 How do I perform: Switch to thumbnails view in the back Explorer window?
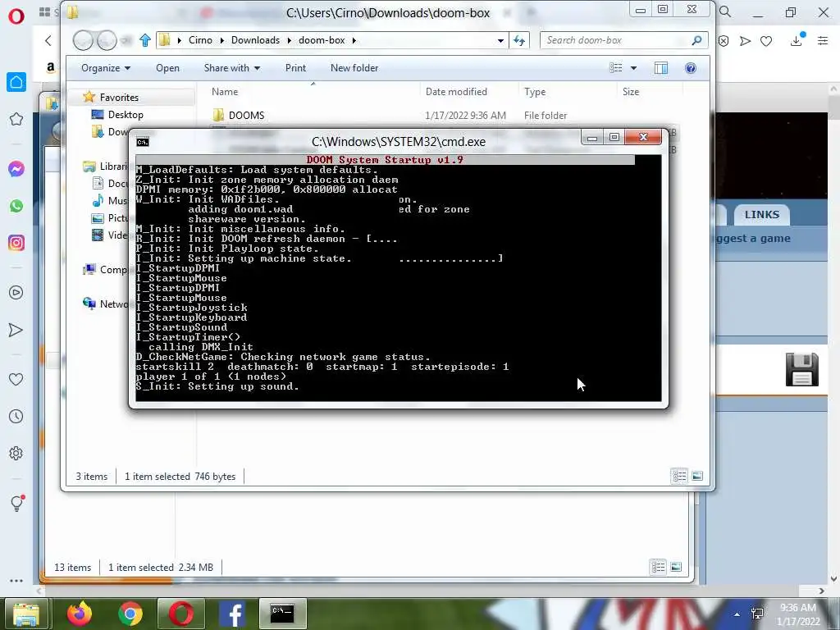pos(676,567)
